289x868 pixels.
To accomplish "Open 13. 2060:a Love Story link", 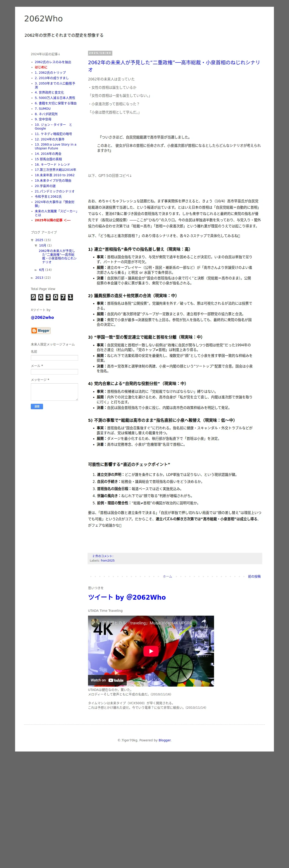I will (x=56, y=146).
